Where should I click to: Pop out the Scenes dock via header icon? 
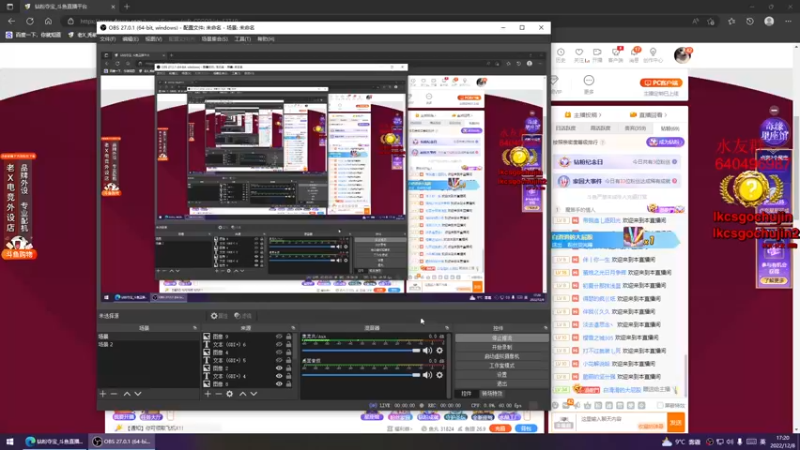pyautogui.click(x=194, y=328)
